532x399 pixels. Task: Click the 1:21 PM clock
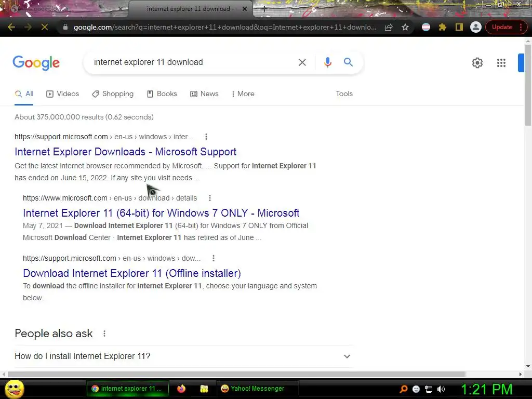tap(486, 389)
